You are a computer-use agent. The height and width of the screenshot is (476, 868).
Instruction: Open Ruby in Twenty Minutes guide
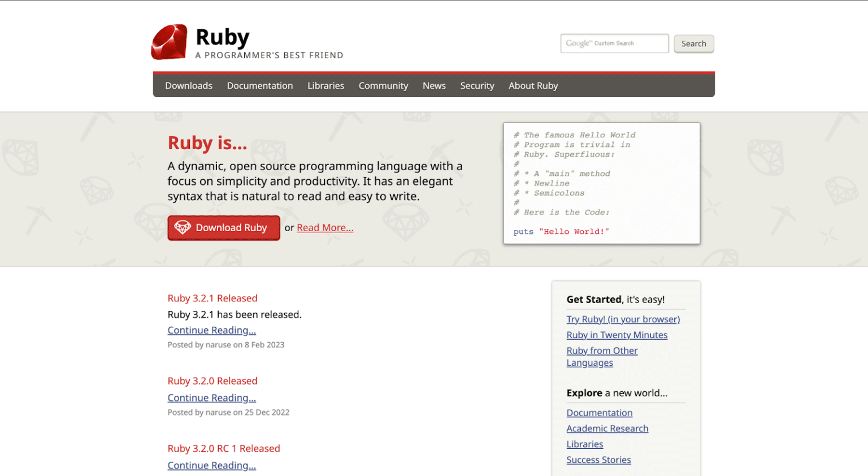(617, 335)
